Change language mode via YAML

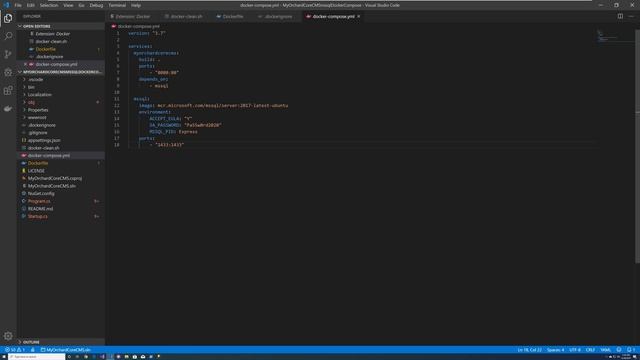[606, 350]
